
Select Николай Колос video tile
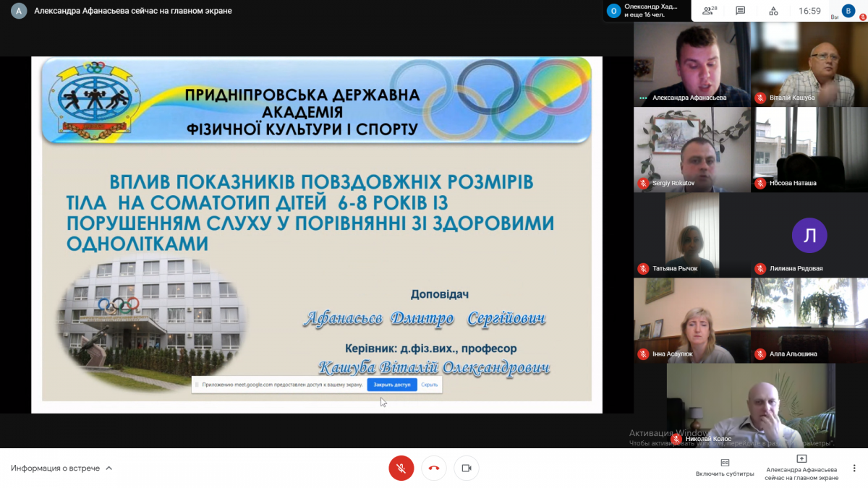tap(751, 406)
